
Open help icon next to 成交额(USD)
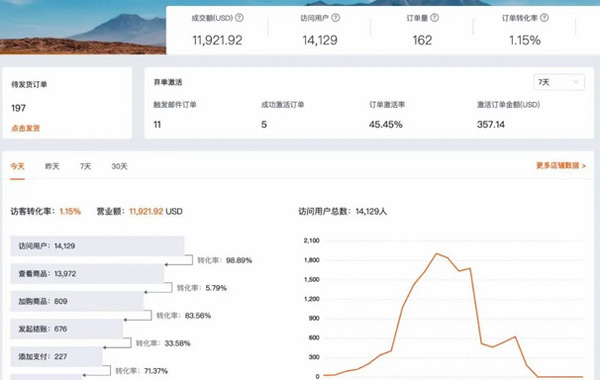[239, 18]
